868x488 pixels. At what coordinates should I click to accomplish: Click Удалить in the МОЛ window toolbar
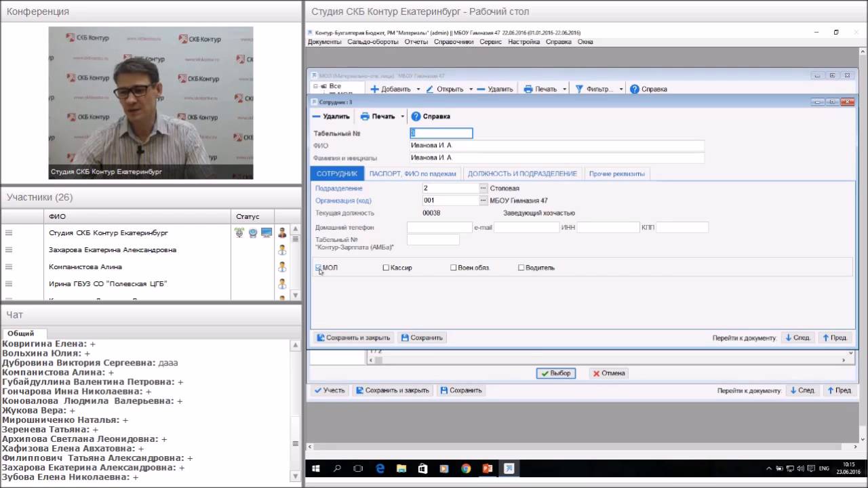coord(494,89)
